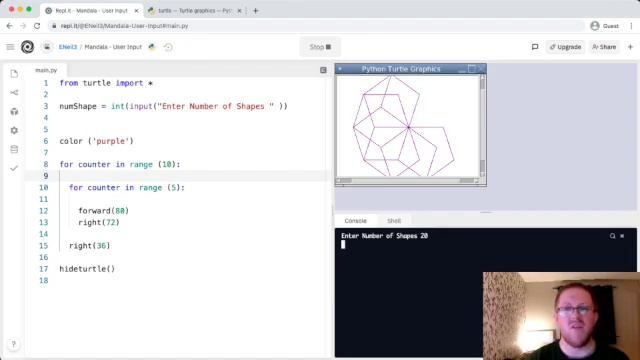Image resolution: width=640 pixels, height=360 pixels.
Task: Open the chat/comments icon
Action: pyautogui.click(x=535, y=47)
